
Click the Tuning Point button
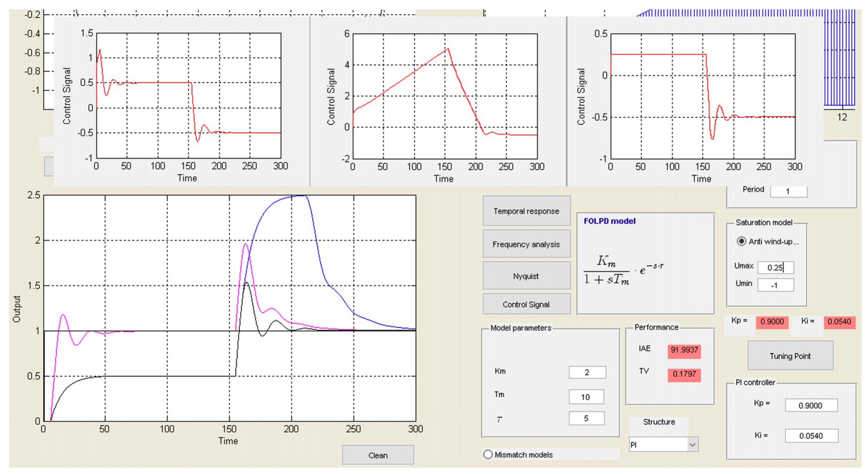pos(790,356)
